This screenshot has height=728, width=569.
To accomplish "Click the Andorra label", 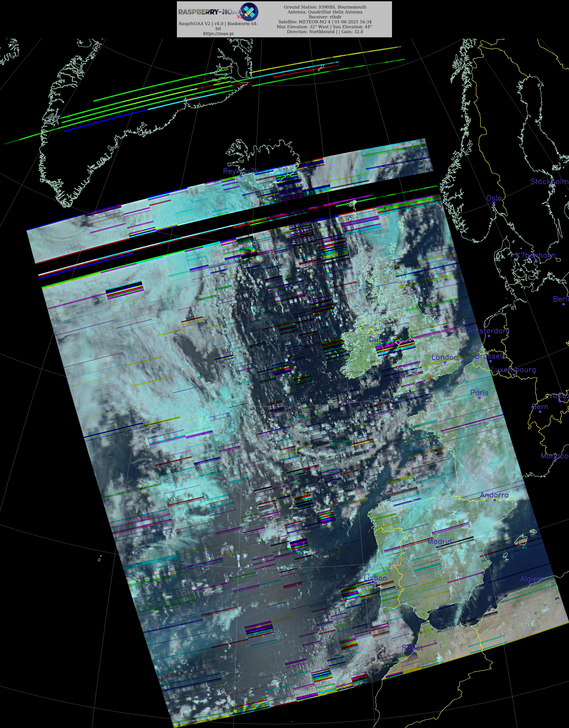I will tap(494, 495).
